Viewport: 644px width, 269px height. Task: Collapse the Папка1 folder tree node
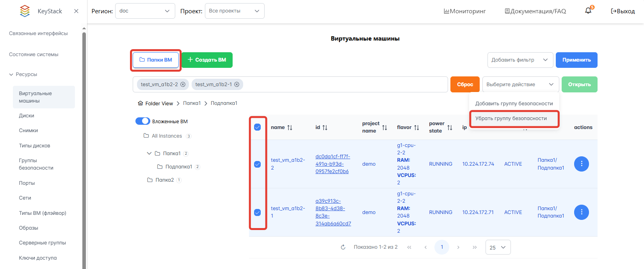pos(149,154)
